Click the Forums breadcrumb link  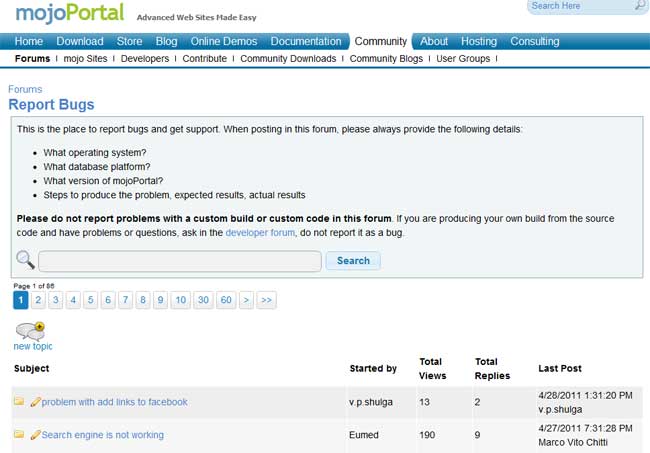(25, 89)
